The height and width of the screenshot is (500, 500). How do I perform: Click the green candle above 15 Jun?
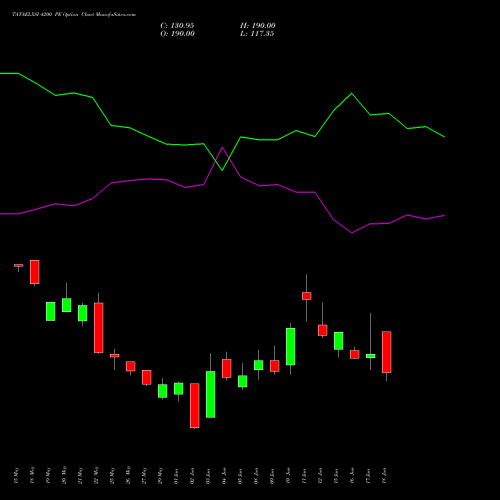(x=339, y=341)
